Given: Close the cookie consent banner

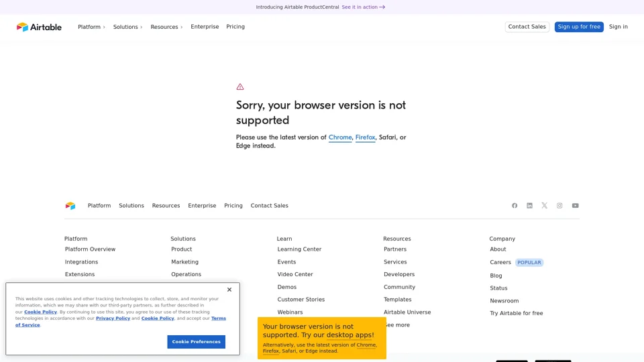Looking at the screenshot, I should [x=229, y=290].
